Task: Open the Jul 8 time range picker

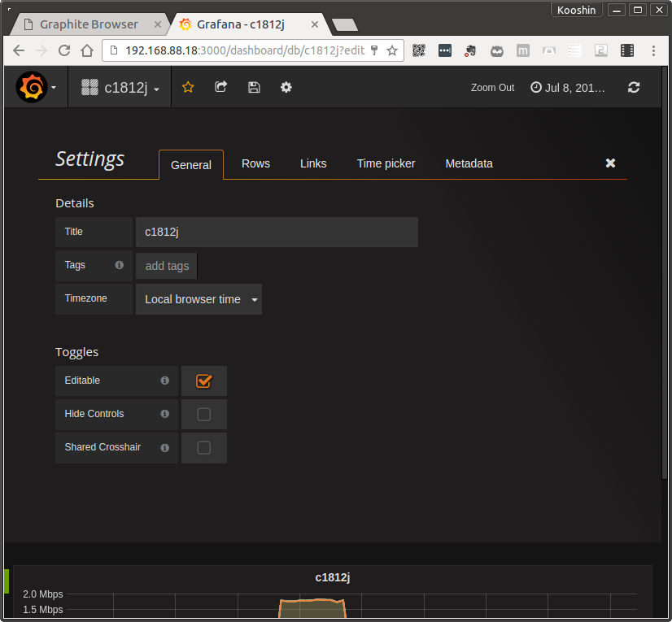Action: (574, 87)
